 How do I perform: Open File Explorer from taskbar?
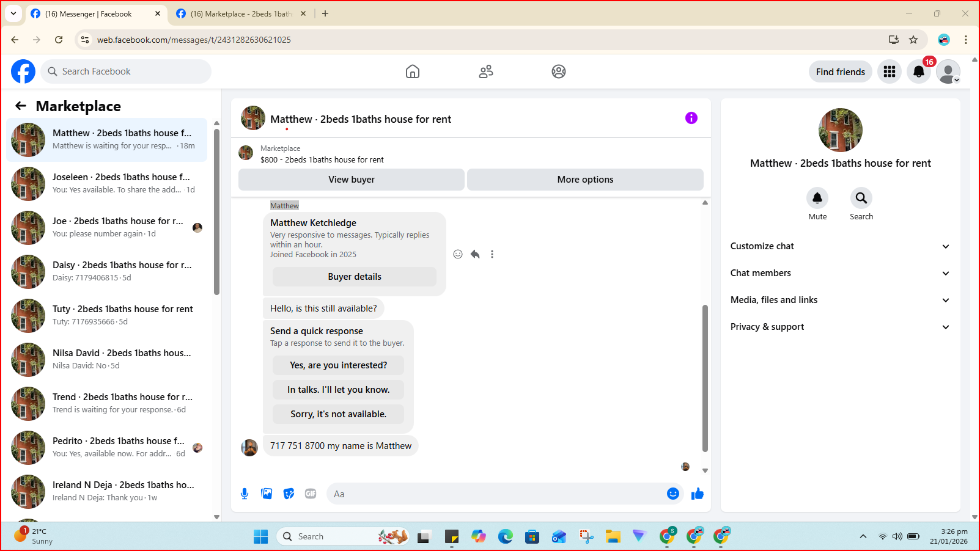pyautogui.click(x=613, y=536)
